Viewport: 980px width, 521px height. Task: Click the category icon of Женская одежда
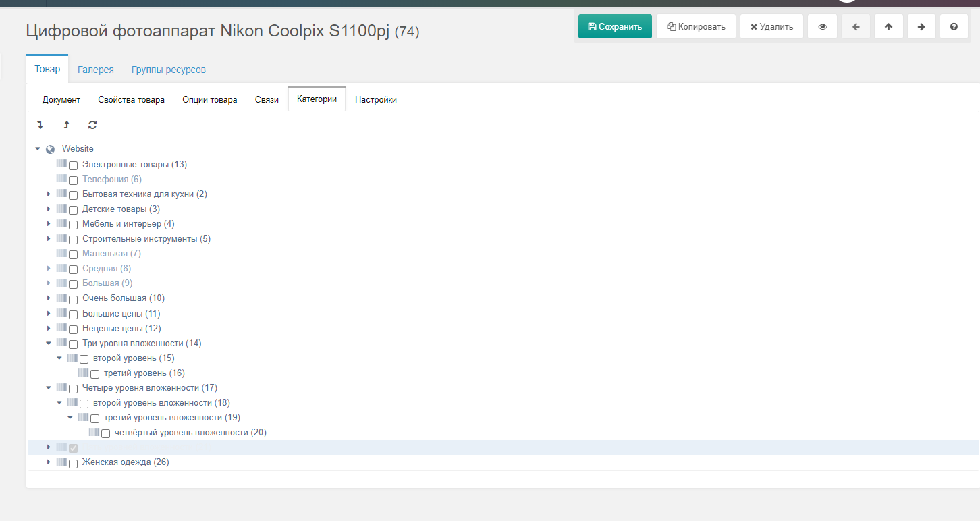(x=61, y=462)
